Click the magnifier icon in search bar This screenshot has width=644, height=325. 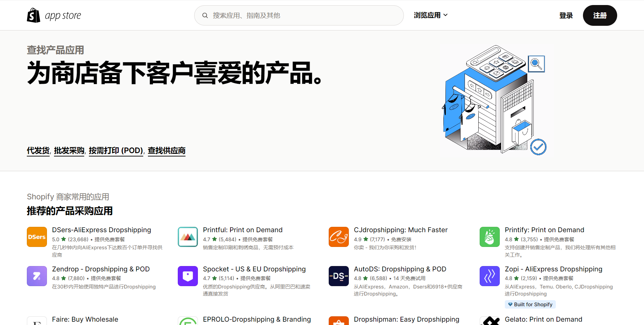click(x=205, y=15)
